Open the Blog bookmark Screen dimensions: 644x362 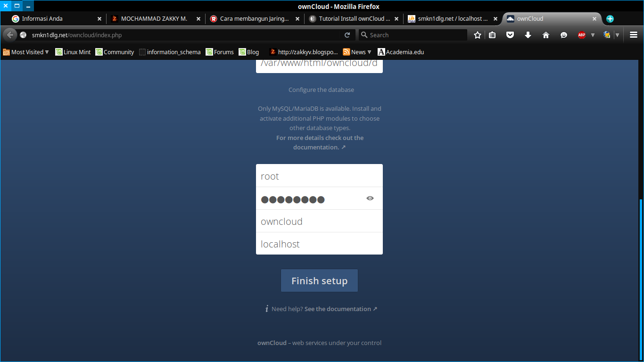pyautogui.click(x=249, y=52)
